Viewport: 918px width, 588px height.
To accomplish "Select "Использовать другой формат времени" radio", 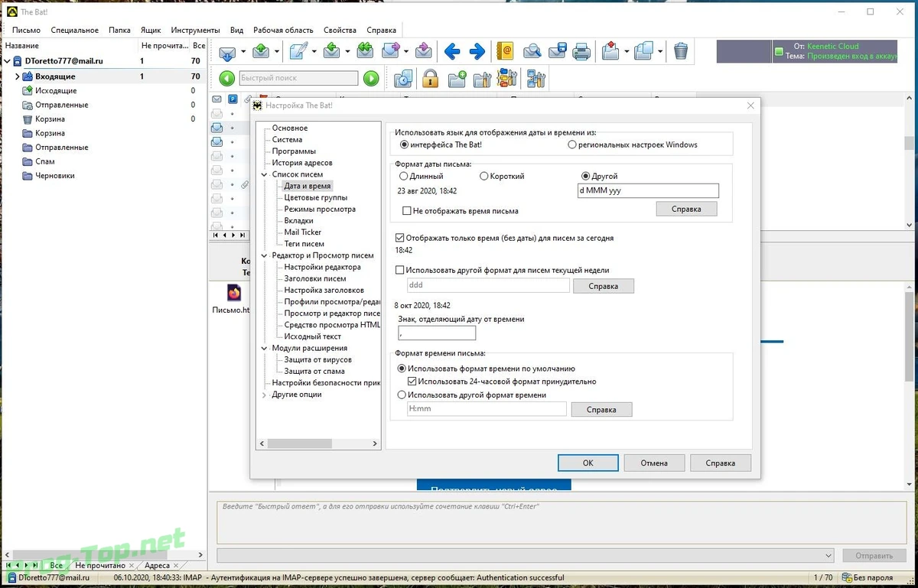I will [x=402, y=395].
